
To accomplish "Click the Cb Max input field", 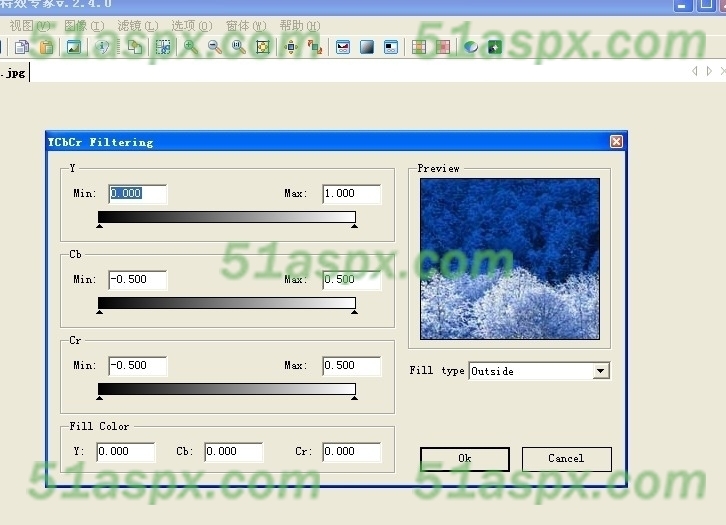I will pyautogui.click(x=351, y=280).
